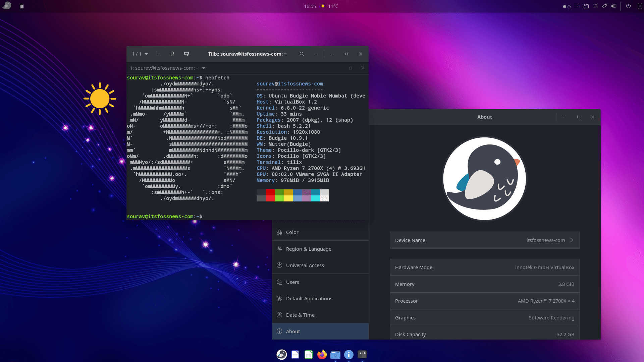Screen dimensions: 644x362
Task: Launch Firefox from the dock
Action: [322, 354]
